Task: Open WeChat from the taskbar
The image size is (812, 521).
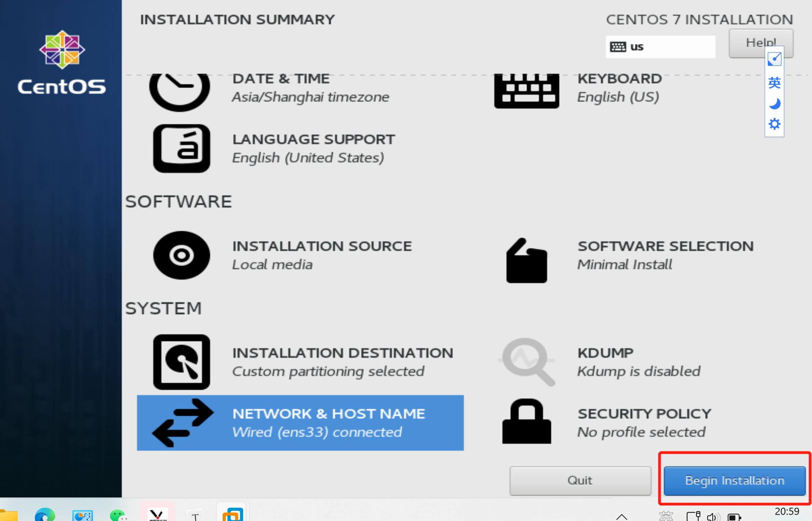Action: click(x=118, y=515)
